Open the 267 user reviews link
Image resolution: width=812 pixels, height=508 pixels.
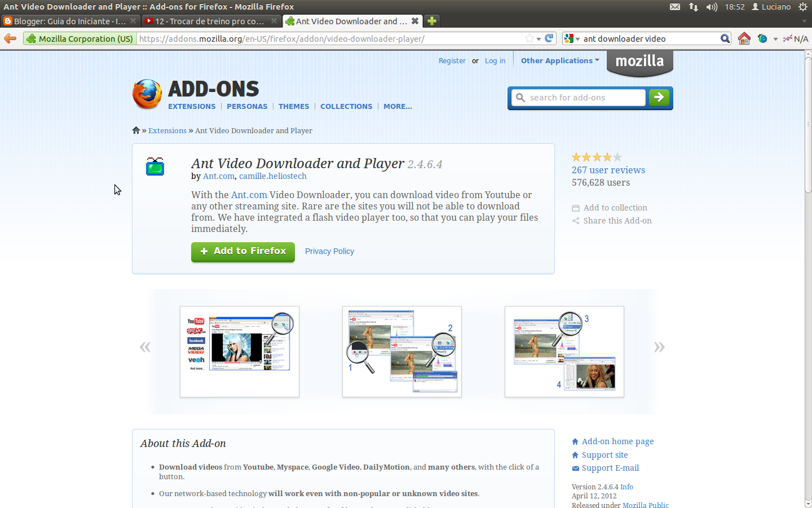pos(608,170)
